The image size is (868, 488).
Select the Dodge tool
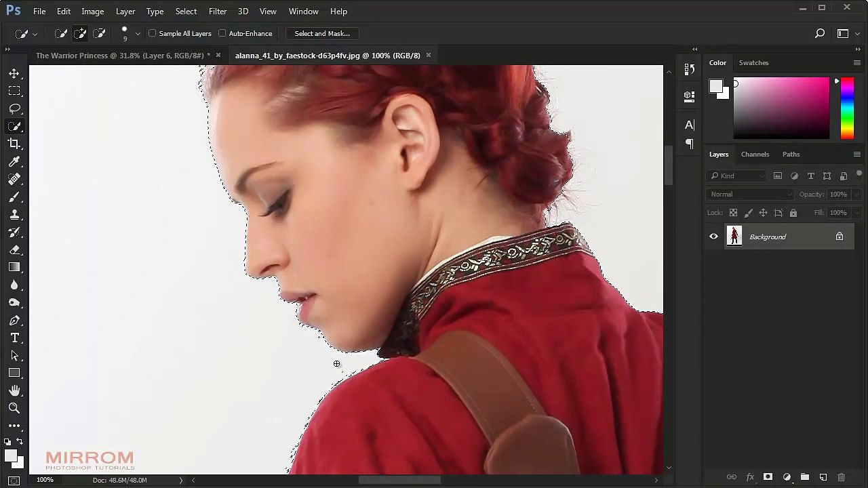14,302
